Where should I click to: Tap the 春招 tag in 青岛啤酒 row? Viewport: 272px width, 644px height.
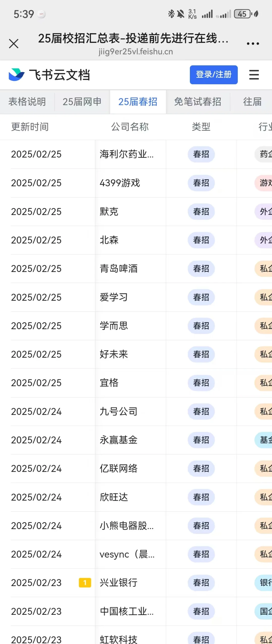pos(201,268)
